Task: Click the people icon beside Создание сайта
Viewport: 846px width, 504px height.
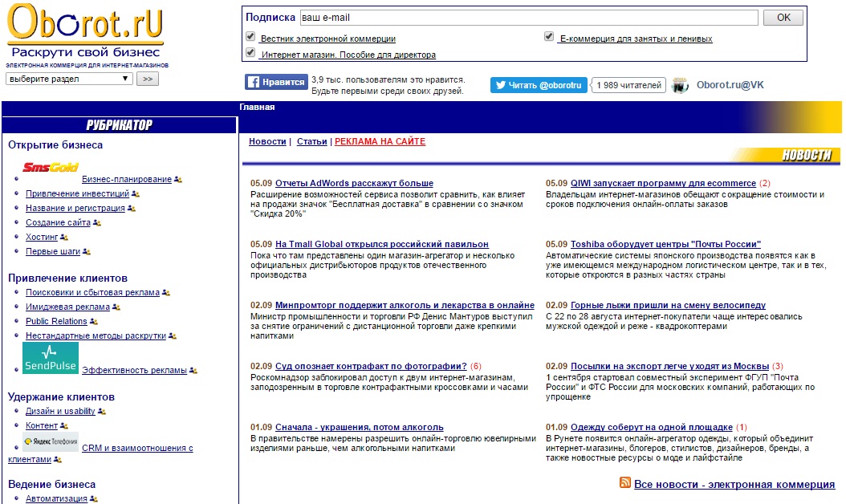Action: point(96,223)
